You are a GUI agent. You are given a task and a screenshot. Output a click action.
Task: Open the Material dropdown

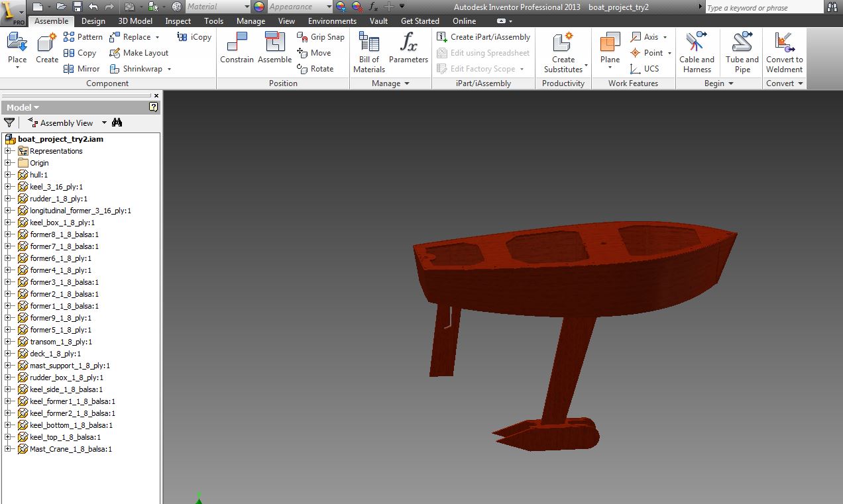tap(247, 7)
